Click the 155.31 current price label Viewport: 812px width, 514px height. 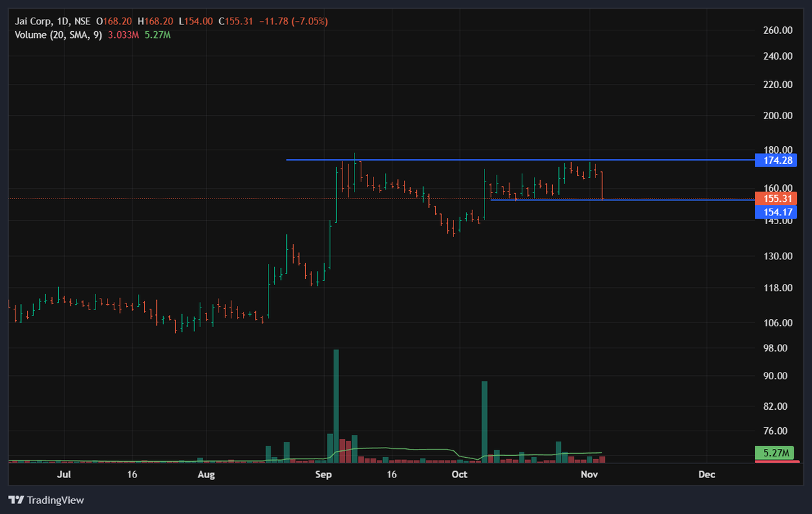(775, 199)
